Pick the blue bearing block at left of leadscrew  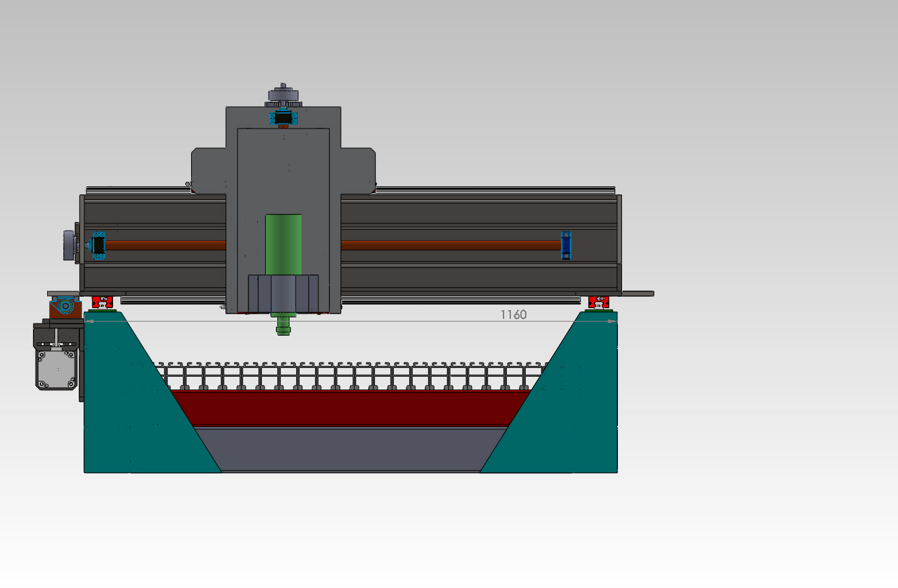(x=98, y=245)
